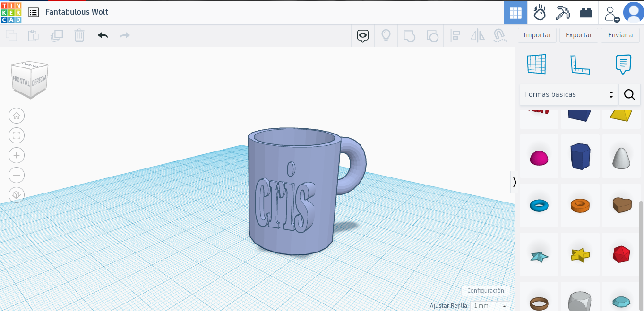Click the view cube FRONTAL face

[21, 81]
